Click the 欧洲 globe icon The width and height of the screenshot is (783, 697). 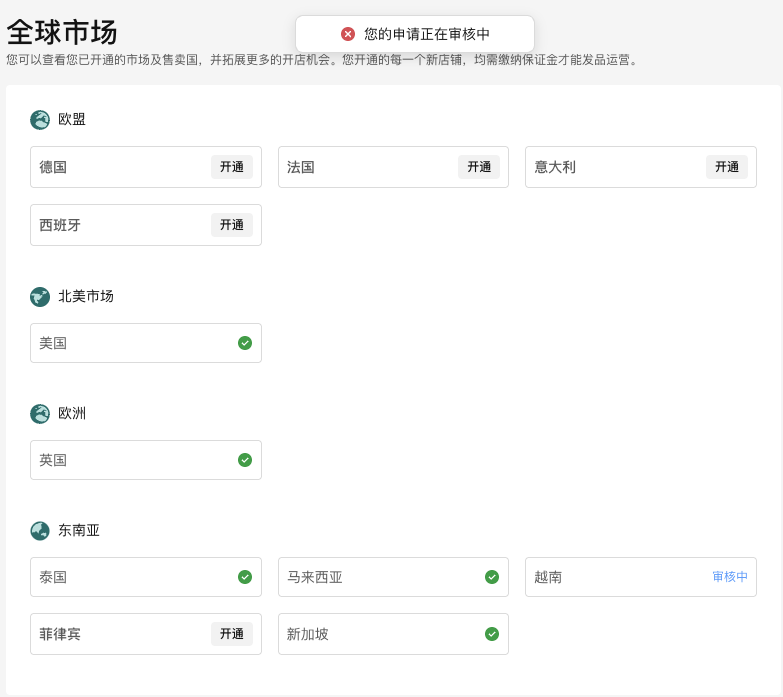(x=40, y=414)
